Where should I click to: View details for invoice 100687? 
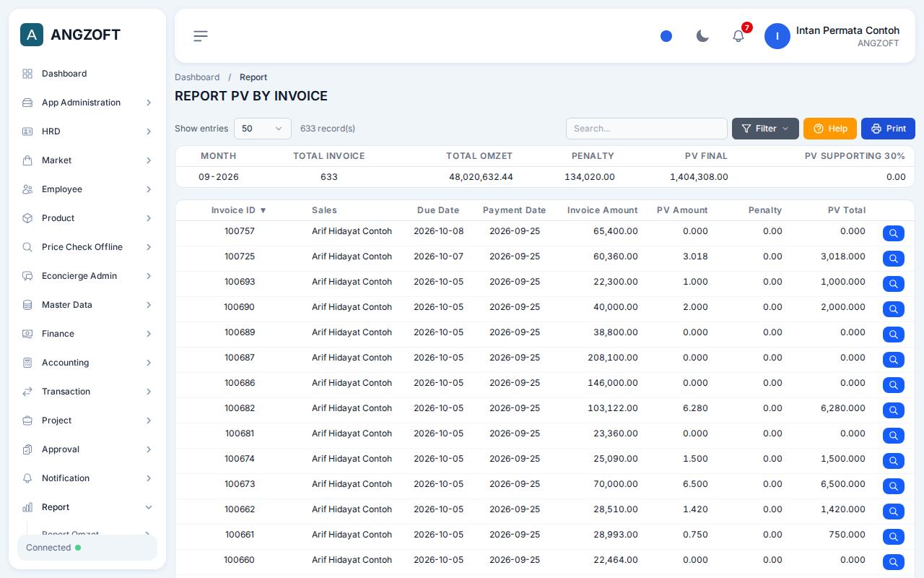[894, 360]
